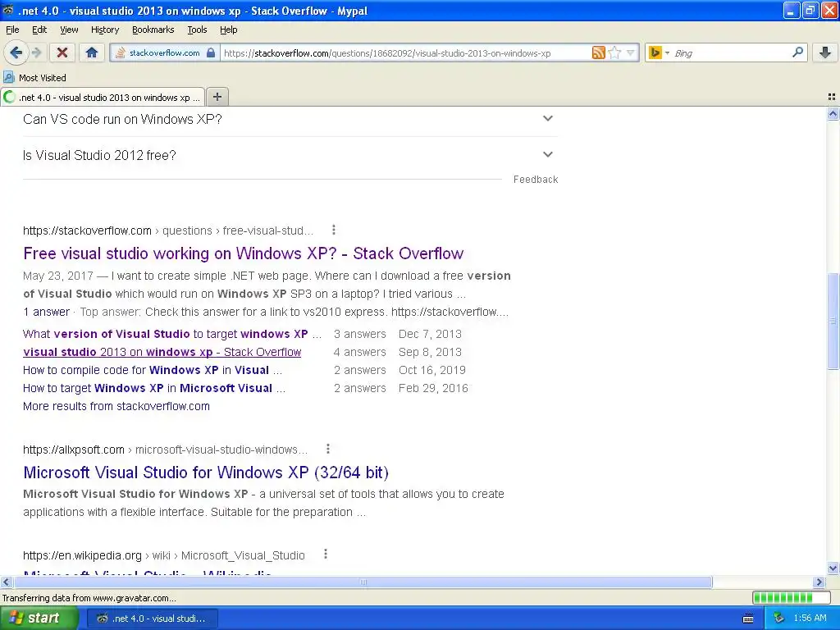Image resolution: width=840 pixels, height=630 pixels.
Task: Click 'Transferring data from www.gravatar.com' status text
Action: tap(89, 598)
